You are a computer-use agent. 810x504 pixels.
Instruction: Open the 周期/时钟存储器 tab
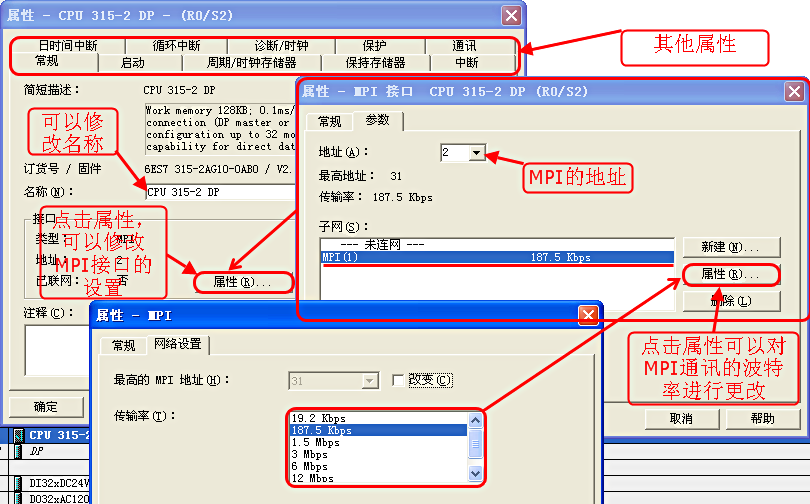pyautogui.click(x=252, y=63)
